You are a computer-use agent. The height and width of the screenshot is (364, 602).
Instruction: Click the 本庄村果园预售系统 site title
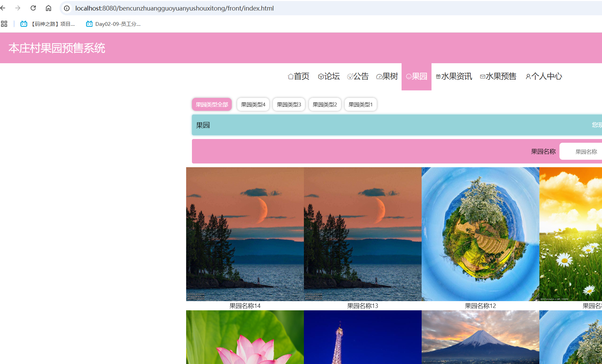tap(57, 48)
